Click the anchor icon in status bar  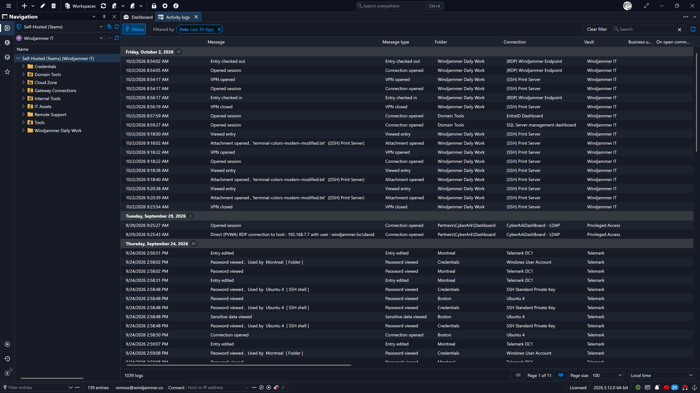pos(694,388)
